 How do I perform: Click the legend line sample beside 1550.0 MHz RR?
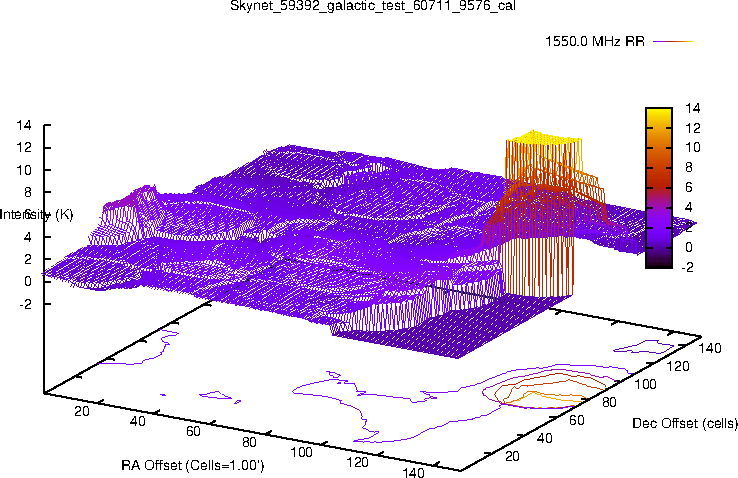coord(674,41)
